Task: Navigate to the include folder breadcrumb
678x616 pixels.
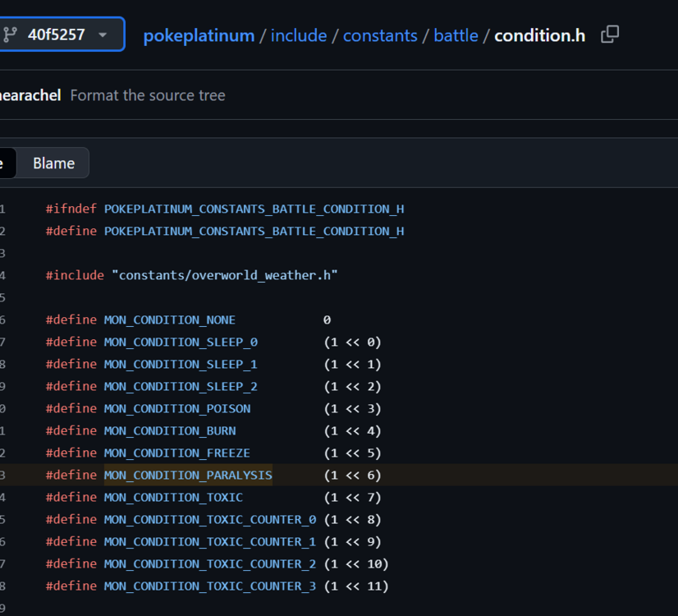Action: click(299, 35)
